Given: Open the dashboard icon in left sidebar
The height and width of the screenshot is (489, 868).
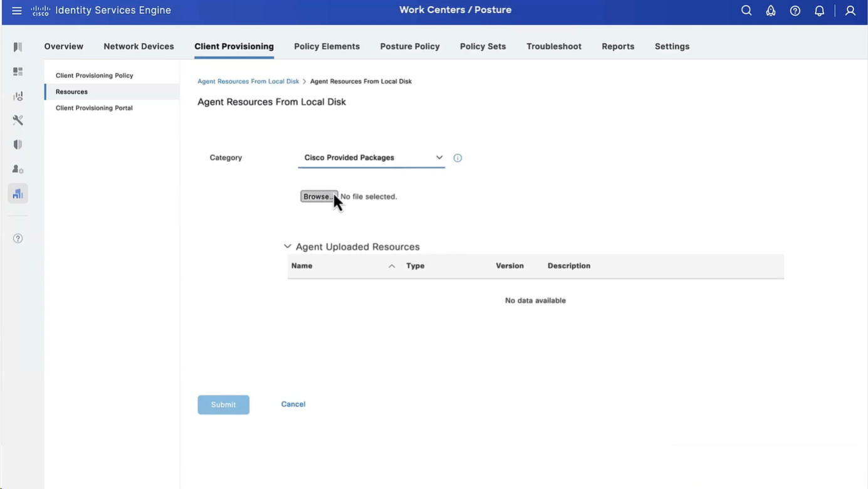Looking at the screenshot, I should (x=18, y=71).
